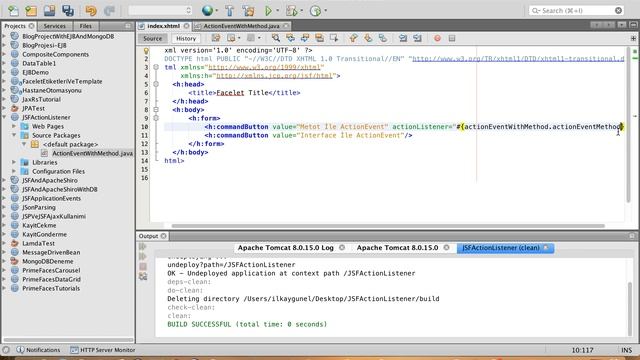Click the Build Project hammer icon

pos(229,11)
